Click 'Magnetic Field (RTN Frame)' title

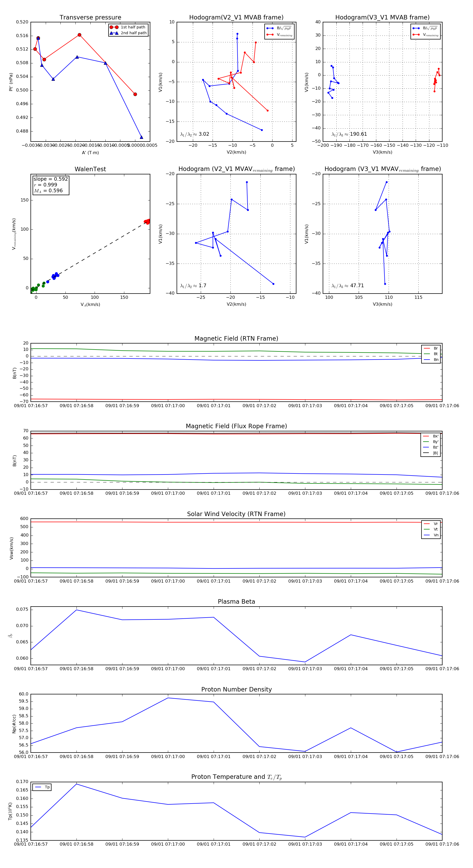point(236,339)
